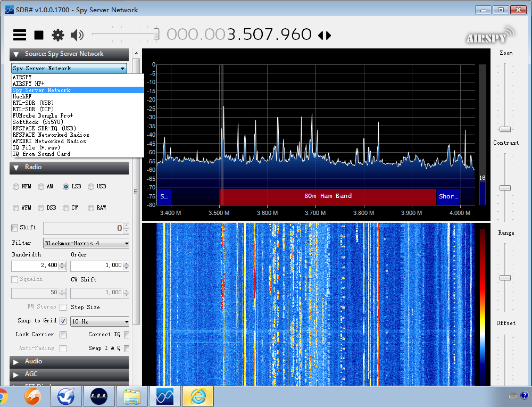This screenshot has width=532, height=407.
Task: Open the Spy Server Network source dropdown
Action: tap(69, 68)
